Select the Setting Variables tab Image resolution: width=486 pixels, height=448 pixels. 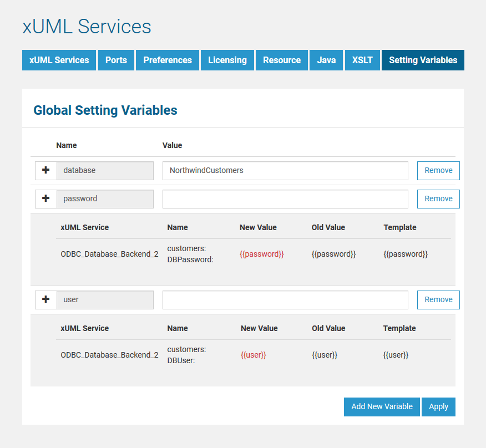(423, 60)
